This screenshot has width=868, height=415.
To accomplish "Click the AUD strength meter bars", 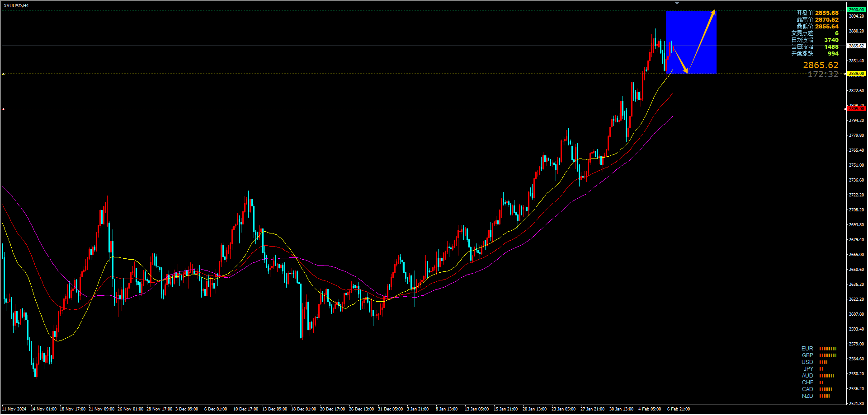I will 826,376.
